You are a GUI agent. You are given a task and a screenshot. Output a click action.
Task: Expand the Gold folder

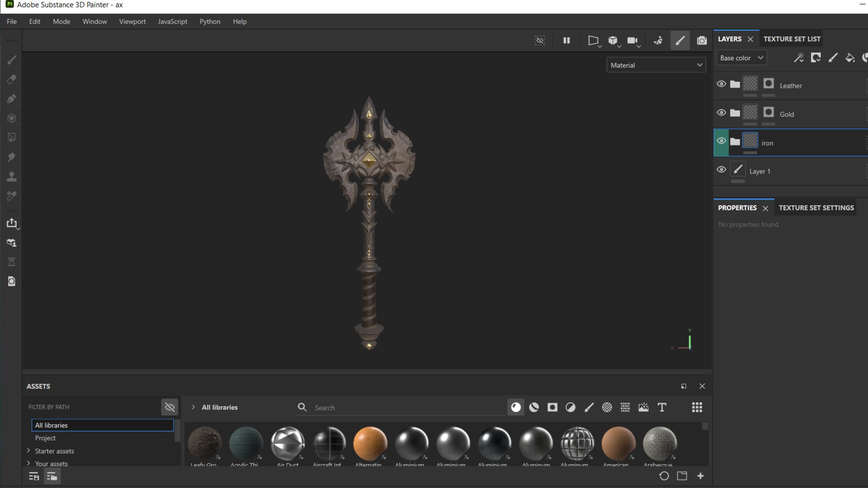(x=735, y=113)
